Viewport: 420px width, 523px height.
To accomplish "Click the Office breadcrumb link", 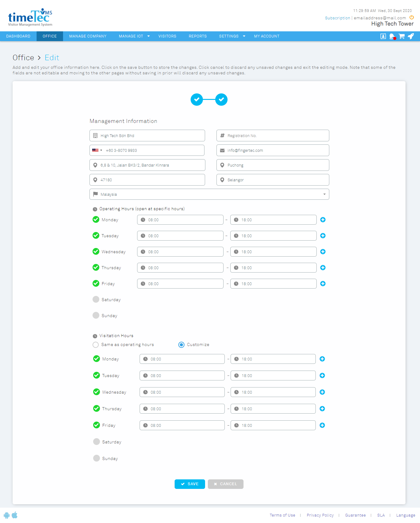I will tap(23, 57).
